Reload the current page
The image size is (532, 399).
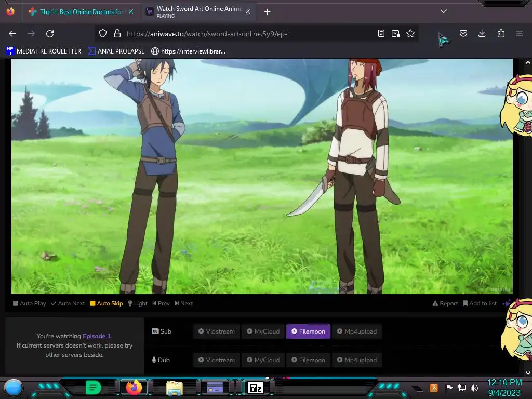(x=50, y=34)
